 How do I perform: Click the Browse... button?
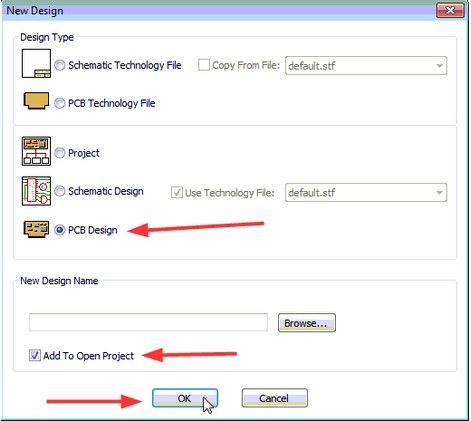(x=307, y=323)
